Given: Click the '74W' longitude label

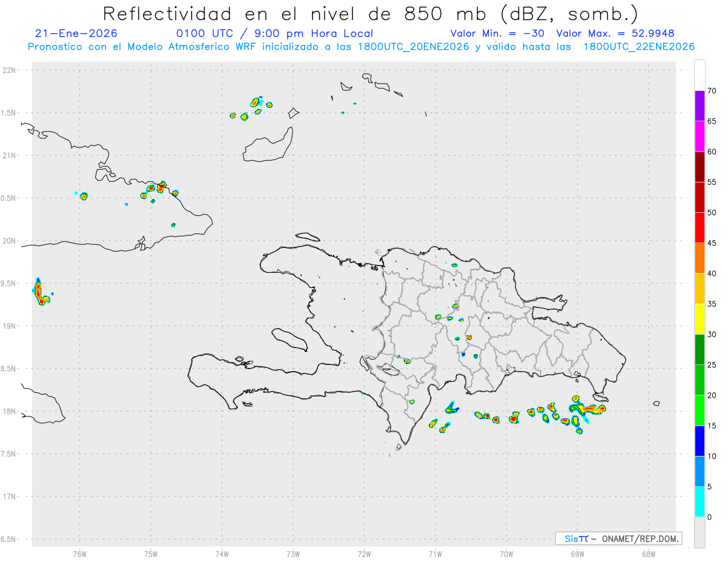Looking at the screenshot, I should (222, 554).
